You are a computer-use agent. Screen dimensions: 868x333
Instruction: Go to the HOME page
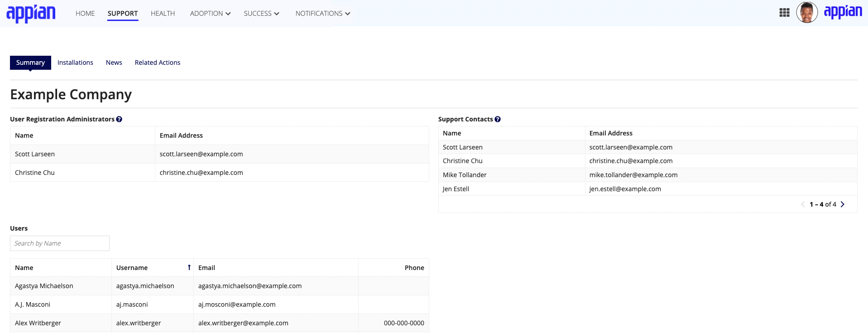85,14
